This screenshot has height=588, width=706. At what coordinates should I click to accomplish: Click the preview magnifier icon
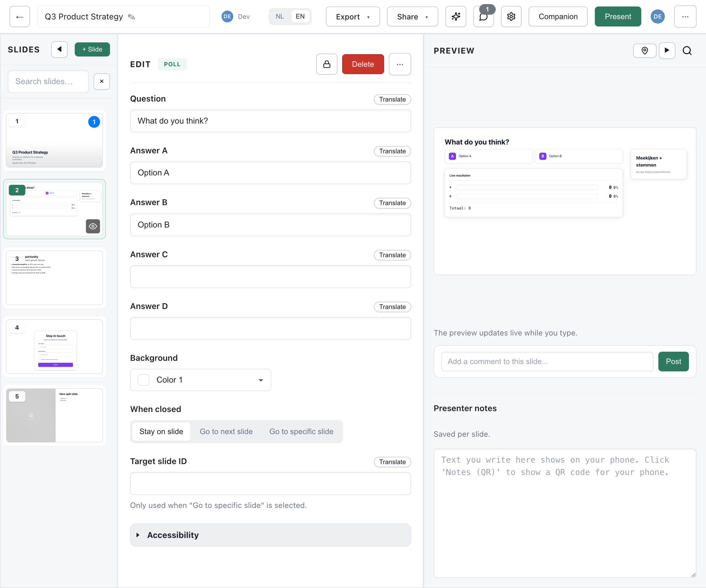[687, 50]
